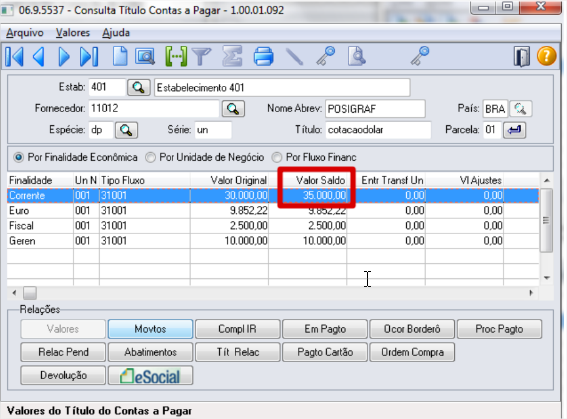
Task: Click the Nome Abrev field POSIGRAF
Action: [375, 108]
